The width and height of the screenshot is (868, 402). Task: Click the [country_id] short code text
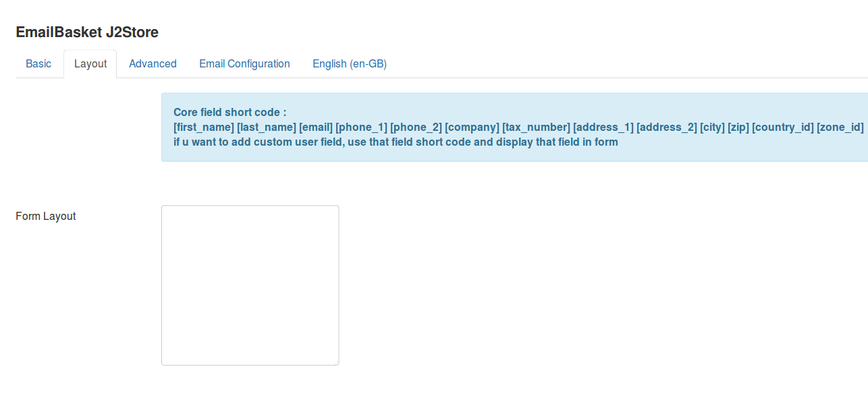pyautogui.click(x=783, y=127)
